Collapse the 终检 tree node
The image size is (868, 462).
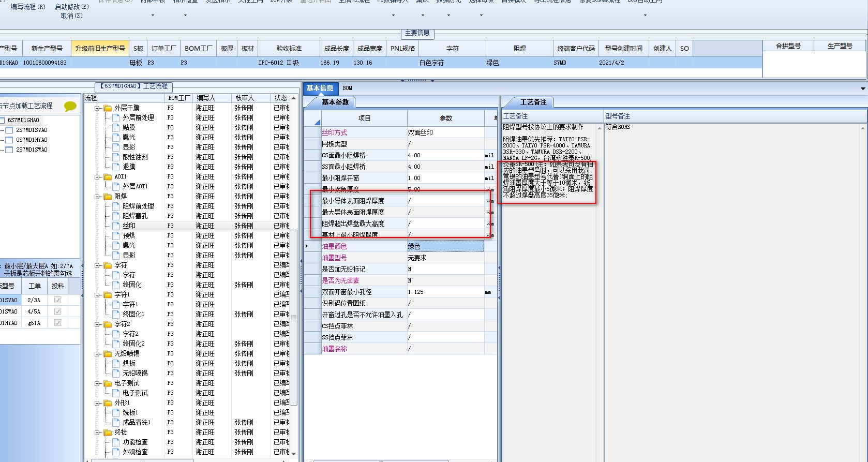[97, 433]
